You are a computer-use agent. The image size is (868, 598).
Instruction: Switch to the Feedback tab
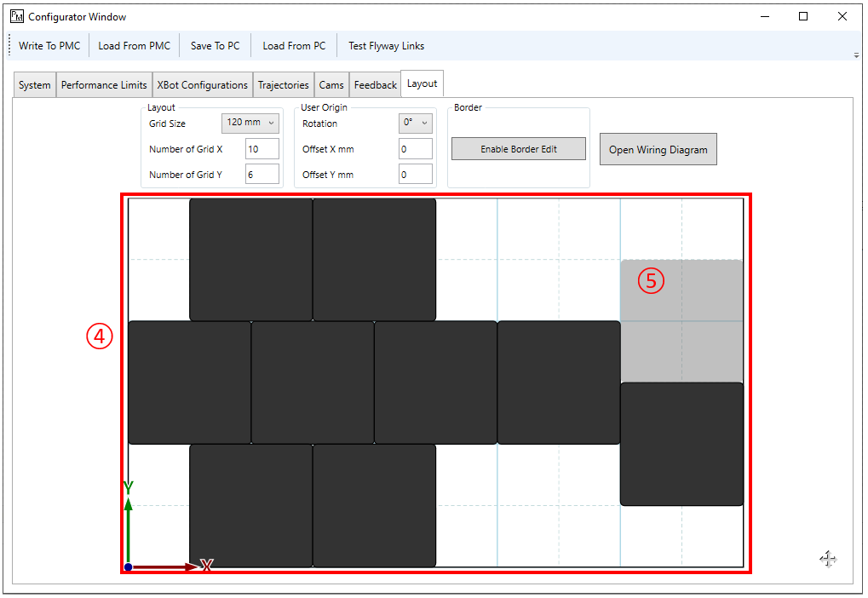[375, 84]
